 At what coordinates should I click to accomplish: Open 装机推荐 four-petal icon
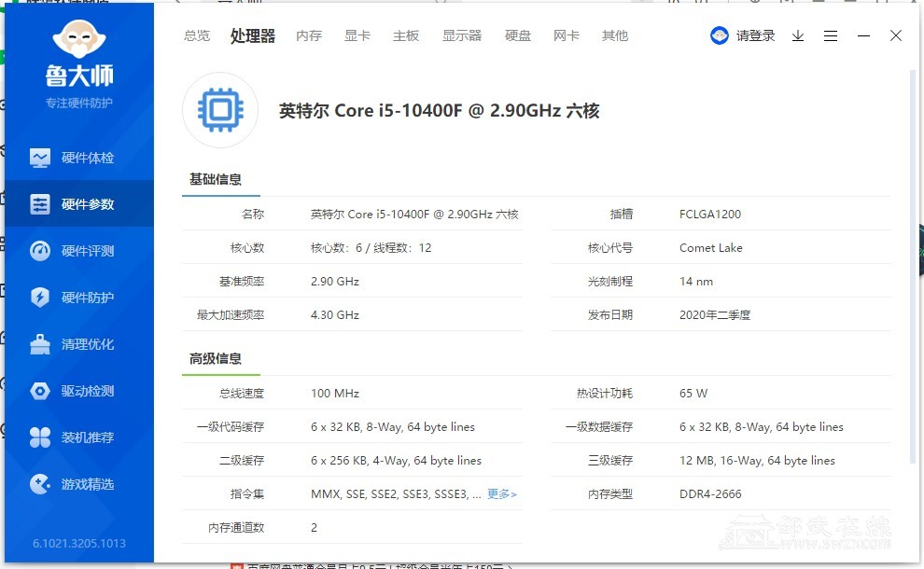click(40, 437)
